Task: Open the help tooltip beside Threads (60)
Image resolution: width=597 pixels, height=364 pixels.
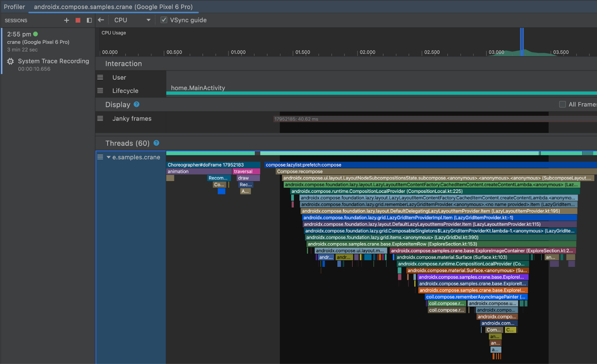Action: point(156,144)
